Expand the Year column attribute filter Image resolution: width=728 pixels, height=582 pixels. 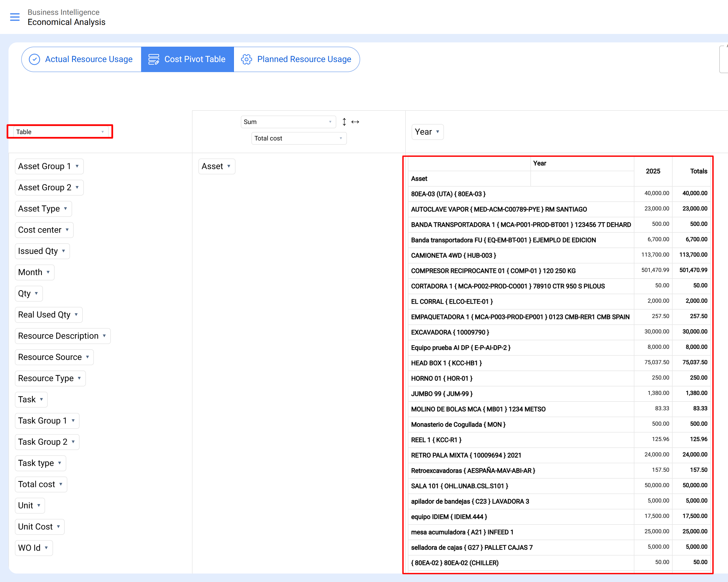point(438,132)
